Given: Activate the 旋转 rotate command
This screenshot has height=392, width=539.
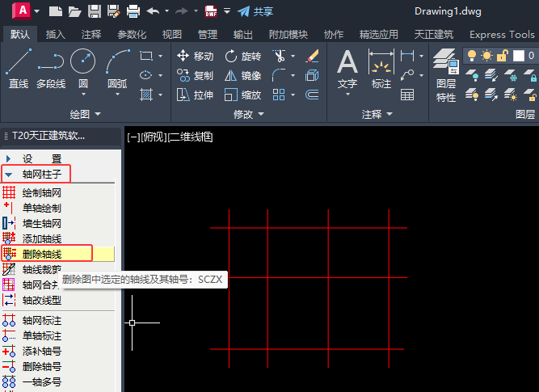Looking at the screenshot, I should pos(243,56).
